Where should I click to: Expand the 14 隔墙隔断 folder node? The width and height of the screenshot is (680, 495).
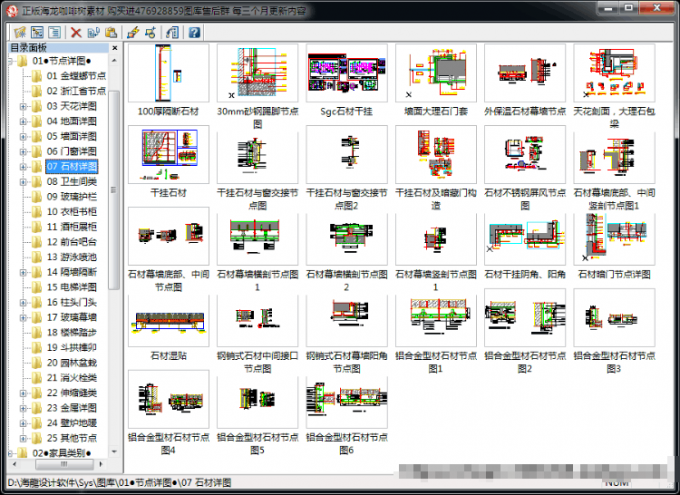click(x=23, y=272)
